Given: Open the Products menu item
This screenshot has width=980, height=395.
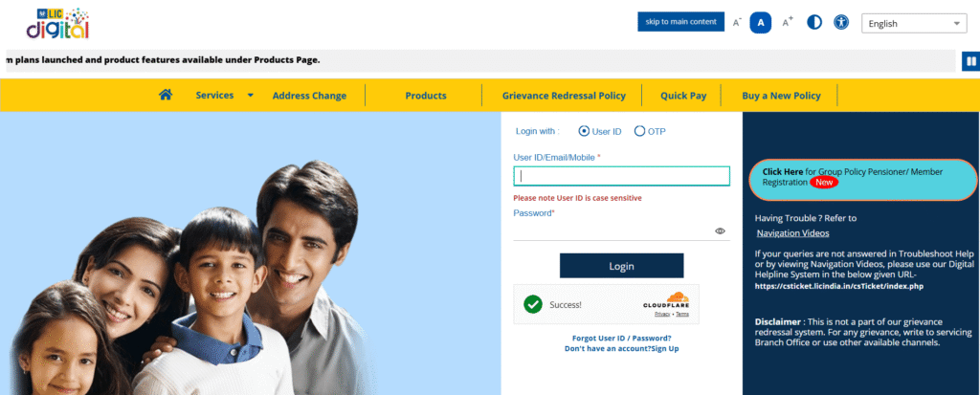Looking at the screenshot, I should tap(426, 96).
